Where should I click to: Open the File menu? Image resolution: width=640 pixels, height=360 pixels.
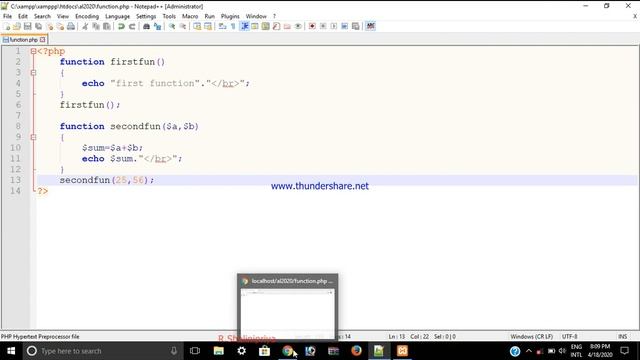click(7, 16)
